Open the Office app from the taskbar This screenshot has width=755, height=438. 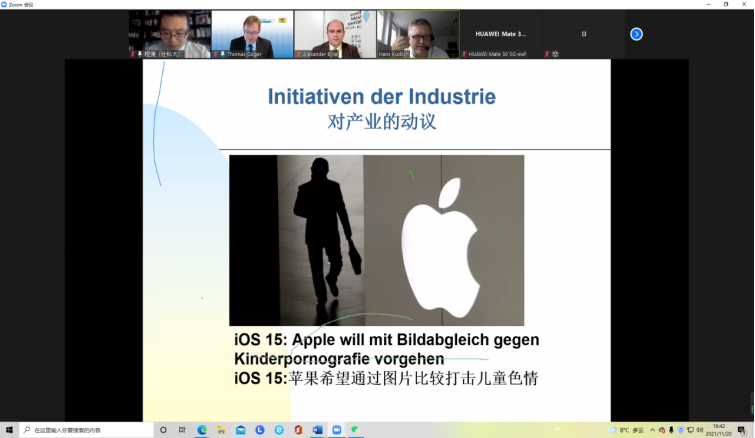[298, 430]
